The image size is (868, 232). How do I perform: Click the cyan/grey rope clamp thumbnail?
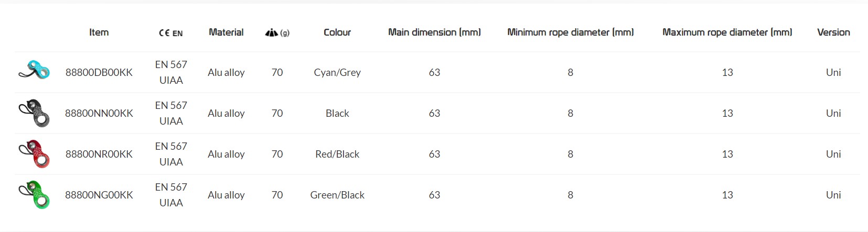35,71
